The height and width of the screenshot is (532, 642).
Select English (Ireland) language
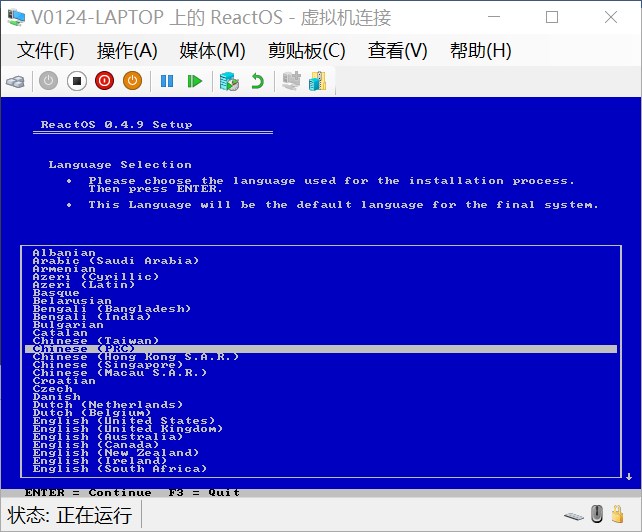click(100, 461)
